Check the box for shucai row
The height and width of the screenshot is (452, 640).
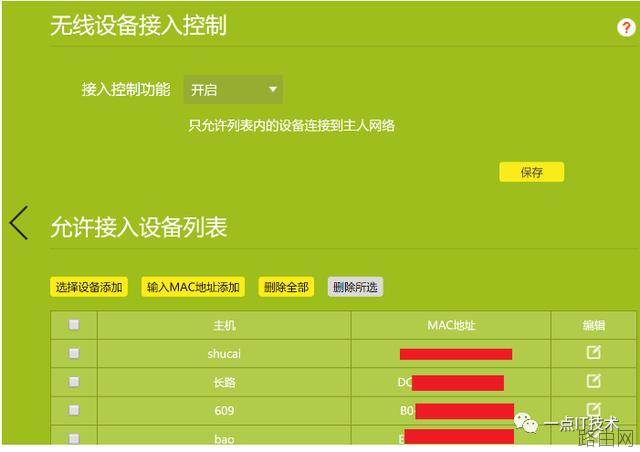(x=74, y=353)
